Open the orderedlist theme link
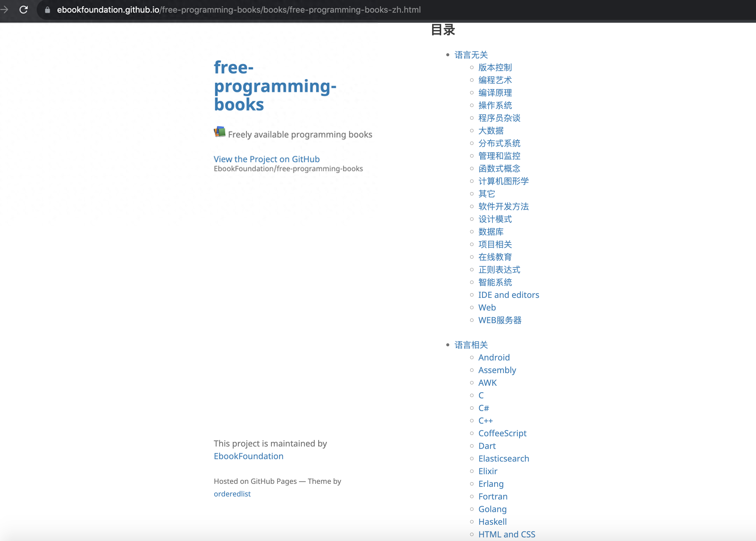756x541 pixels. 232,494
